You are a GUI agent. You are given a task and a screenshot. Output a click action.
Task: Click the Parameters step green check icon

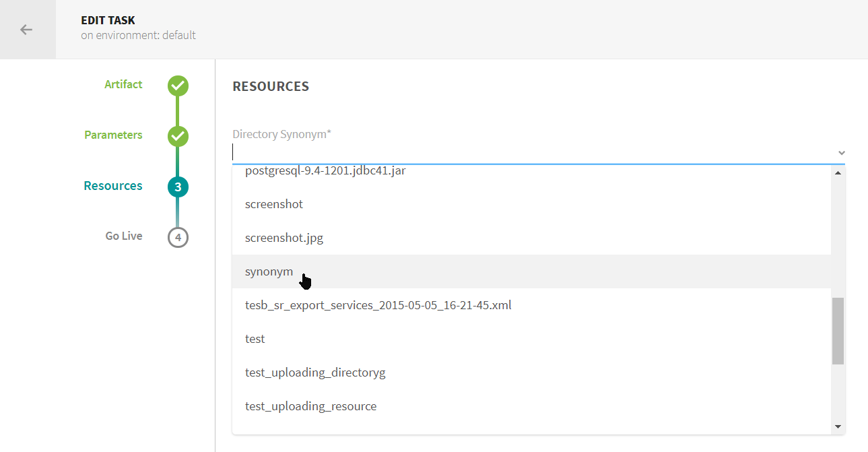click(x=177, y=136)
